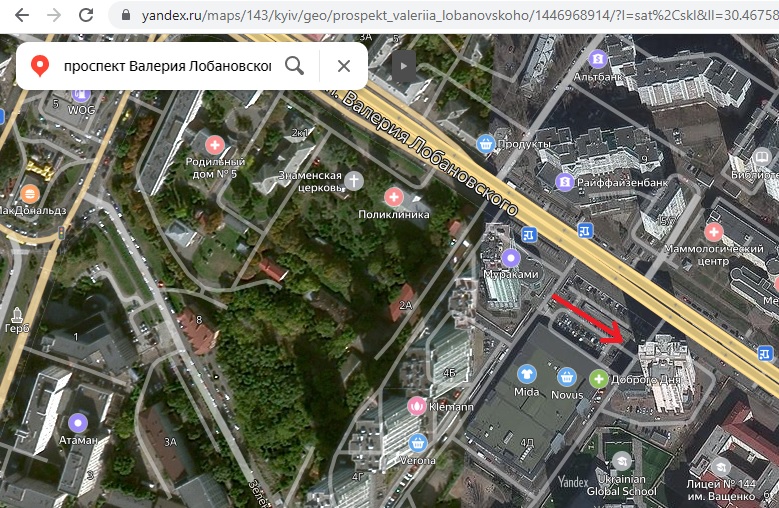This screenshot has height=508, width=779.
Task: Open the Родильный дом № 5 marker
Action: (211, 143)
